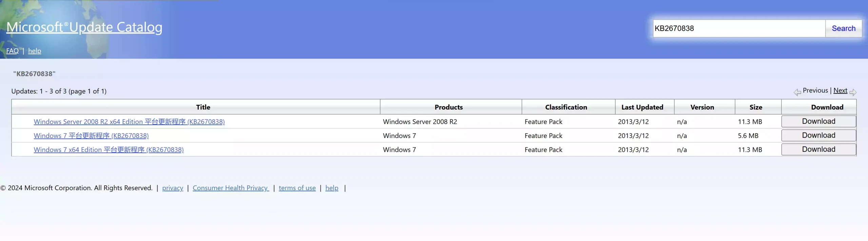Sort results by Title column header
The image size is (868, 241).
[203, 107]
